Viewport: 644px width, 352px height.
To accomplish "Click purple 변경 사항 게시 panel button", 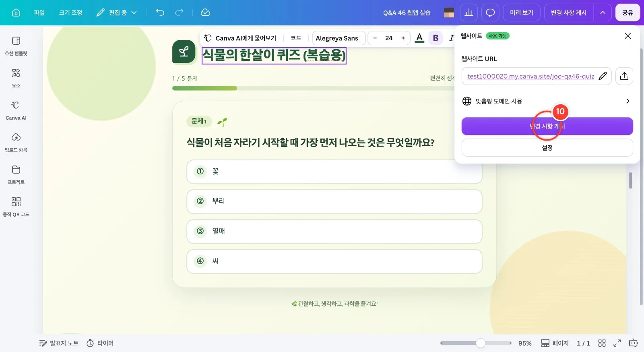I will pos(547,126).
